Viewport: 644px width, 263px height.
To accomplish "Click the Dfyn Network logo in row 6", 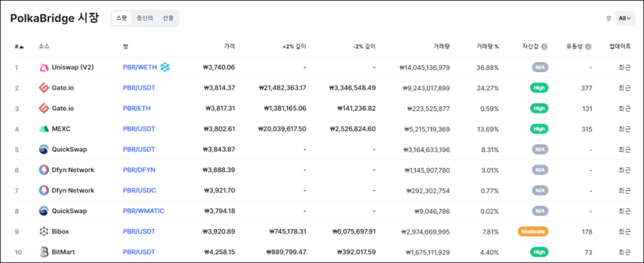I will point(43,170).
